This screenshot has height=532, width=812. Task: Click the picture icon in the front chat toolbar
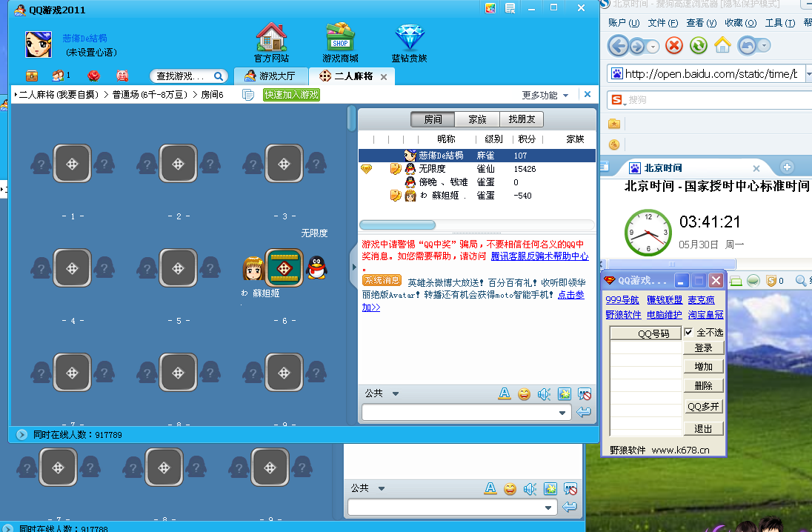(565, 394)
